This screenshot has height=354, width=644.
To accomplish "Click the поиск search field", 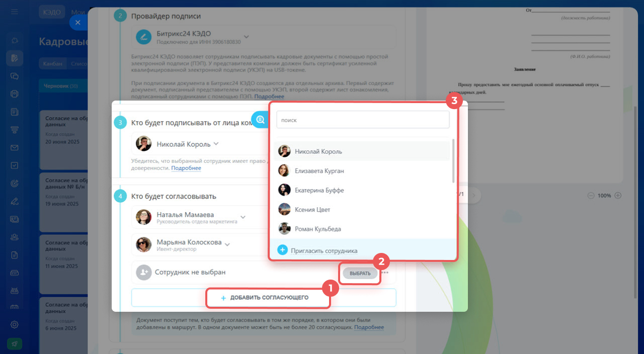I will coord(363,120).
